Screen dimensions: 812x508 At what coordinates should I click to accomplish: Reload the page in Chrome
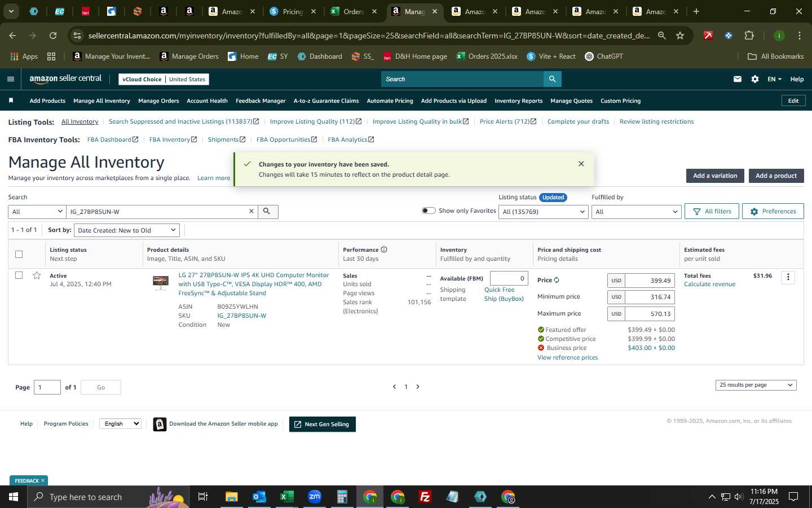pyautogui.click(x=53, y=36)
